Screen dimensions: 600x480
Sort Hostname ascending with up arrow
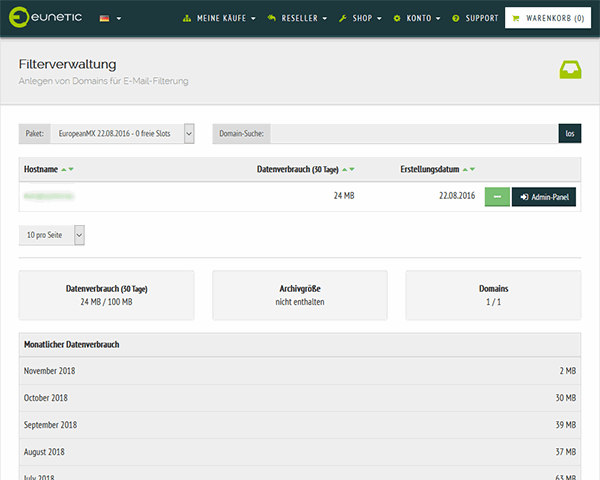click(x=64, y=169)
